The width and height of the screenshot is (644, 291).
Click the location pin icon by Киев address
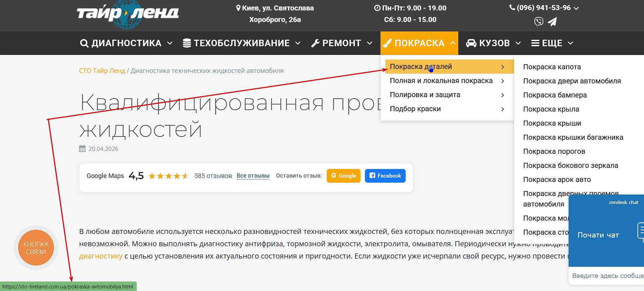coord(238,8)
